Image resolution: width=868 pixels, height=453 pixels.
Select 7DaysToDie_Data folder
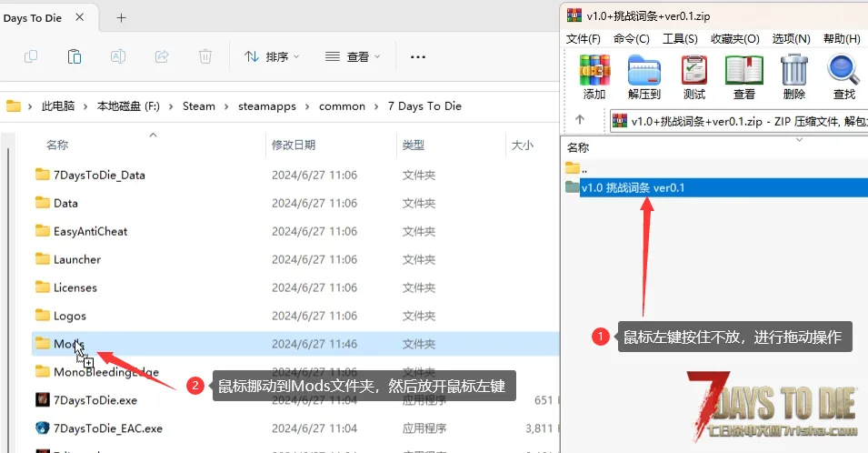point(296,175)
